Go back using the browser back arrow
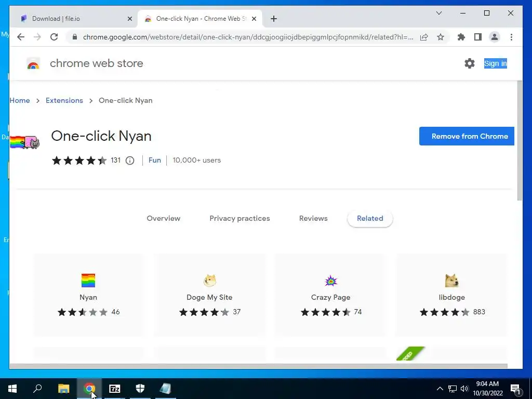532x399 pixels. (21, 37)
